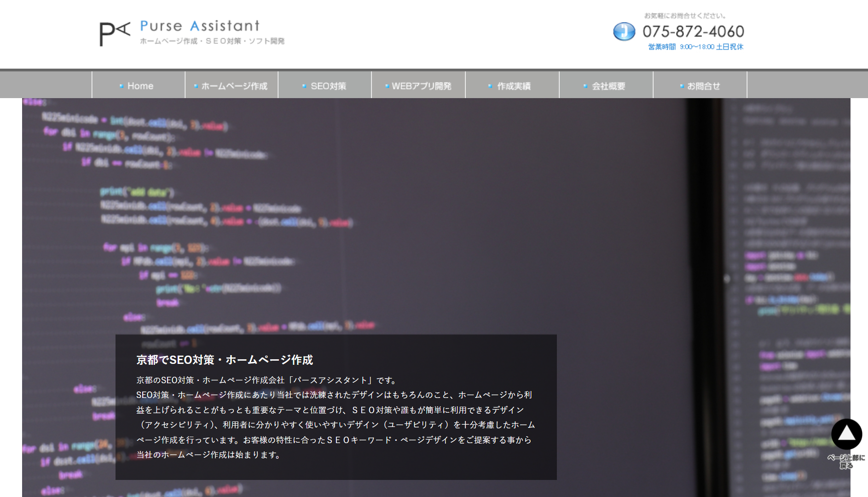868x497 pixels.
Task: Click the blue bullet beside お問合せ
Action: pos(682,86)
